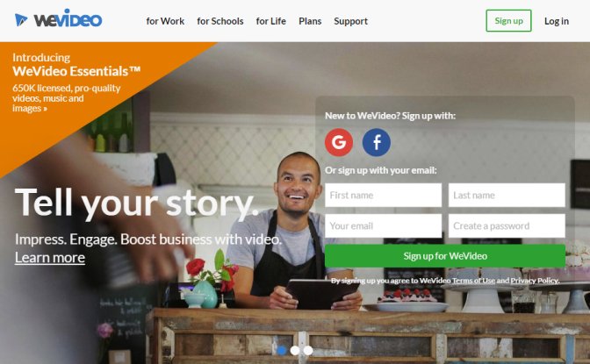590x364 pixels.
Task: Focus the Last name field
Action: 507,196
